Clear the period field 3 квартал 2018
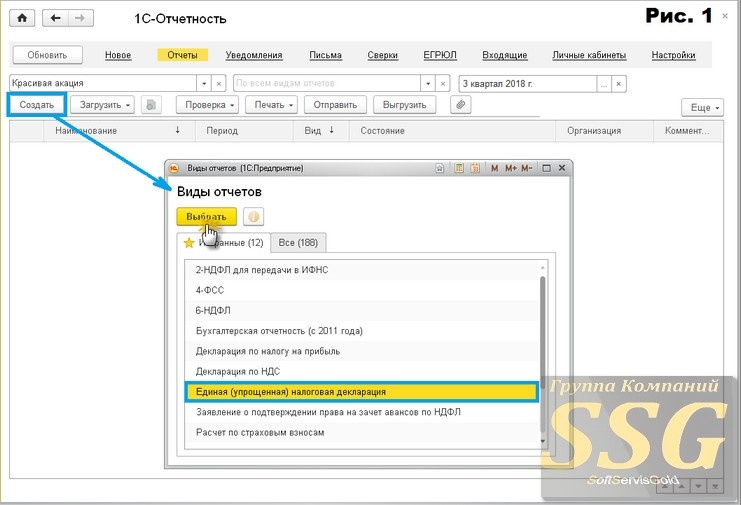 click(619, 84)
